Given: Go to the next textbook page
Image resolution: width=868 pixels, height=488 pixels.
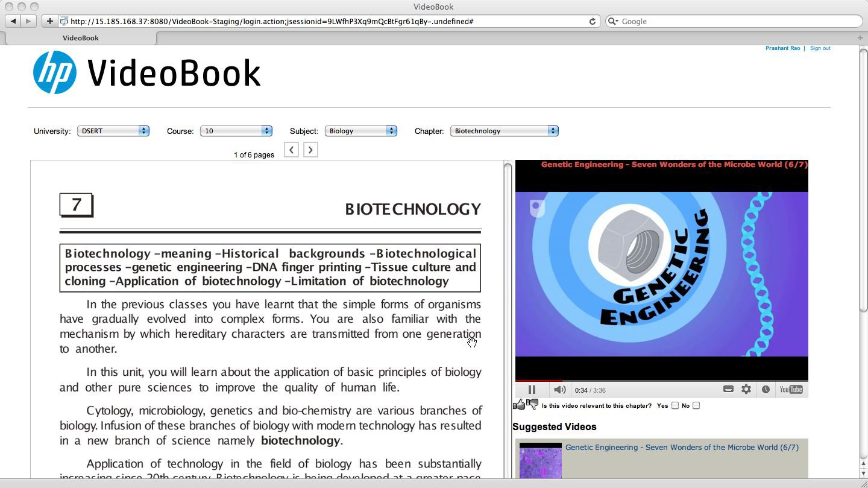Looking at the screenshot, I should coord(310,150).
